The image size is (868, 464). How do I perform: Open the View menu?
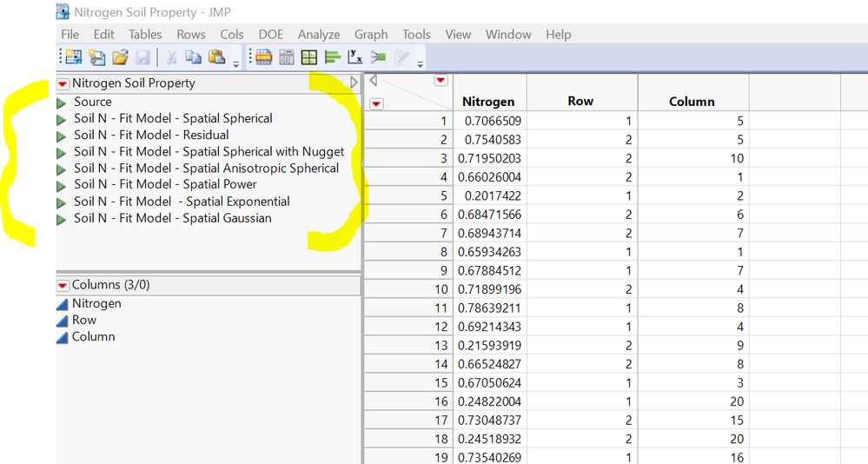pos(458,35)
